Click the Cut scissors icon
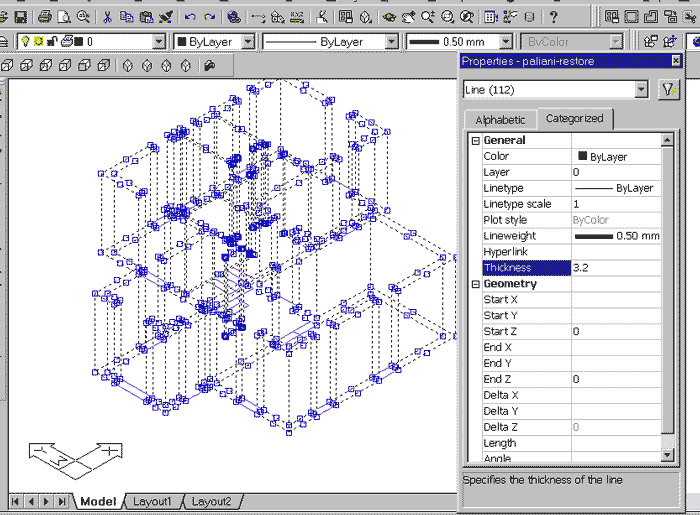The width and height of the screenshot is (700, 515). point(109,17)
